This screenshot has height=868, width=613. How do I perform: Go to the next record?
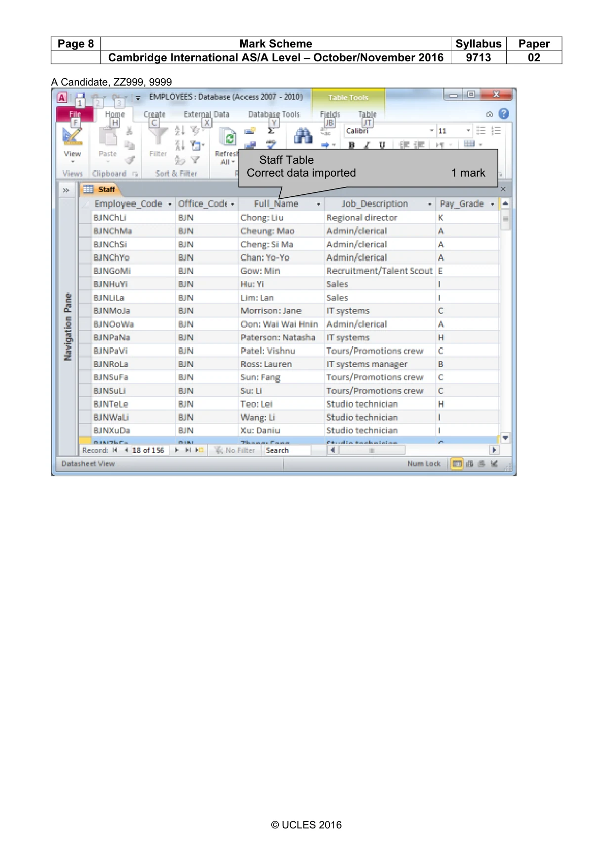[x=176, y=450]
